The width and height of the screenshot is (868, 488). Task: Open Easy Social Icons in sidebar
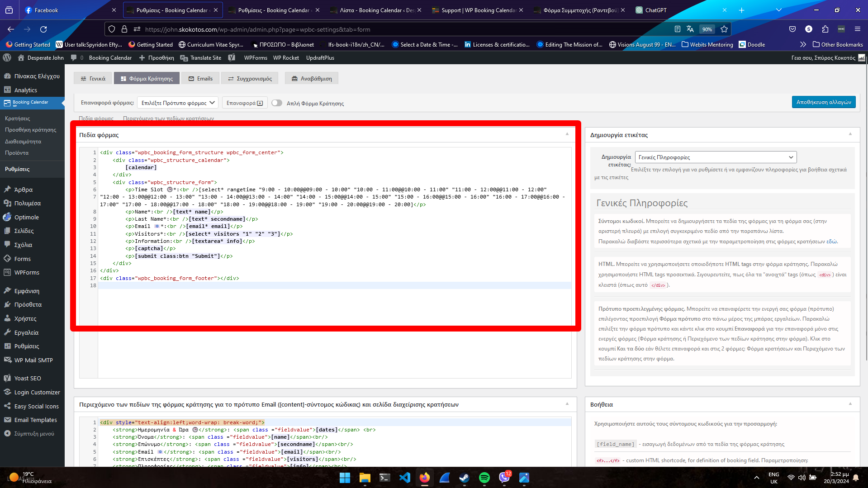(32, 406)
